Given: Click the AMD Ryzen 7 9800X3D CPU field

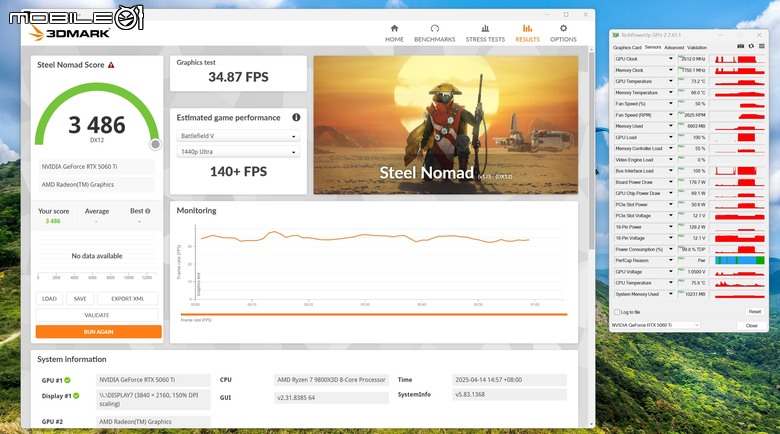Looking at the screenshot, I should click(x=331, y=380).
